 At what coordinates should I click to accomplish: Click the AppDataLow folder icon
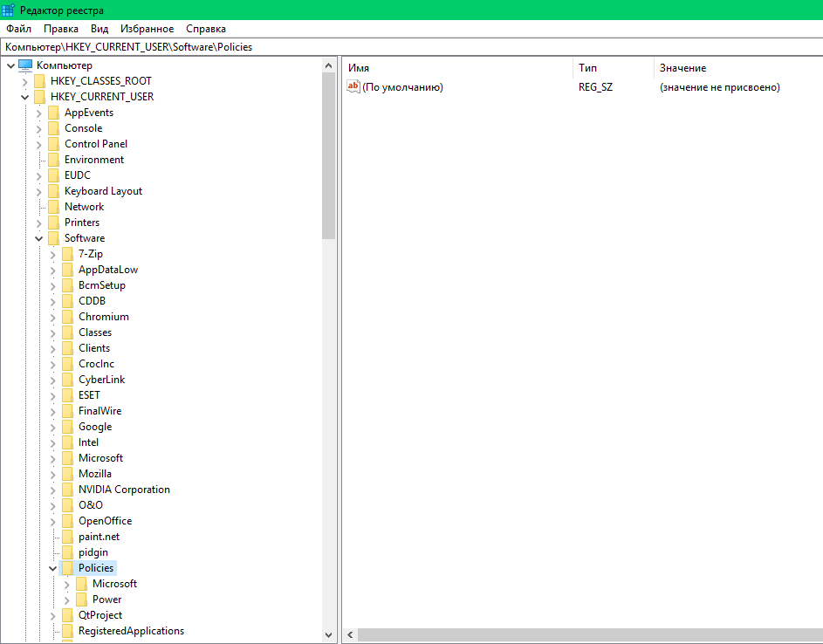[68, 270]
